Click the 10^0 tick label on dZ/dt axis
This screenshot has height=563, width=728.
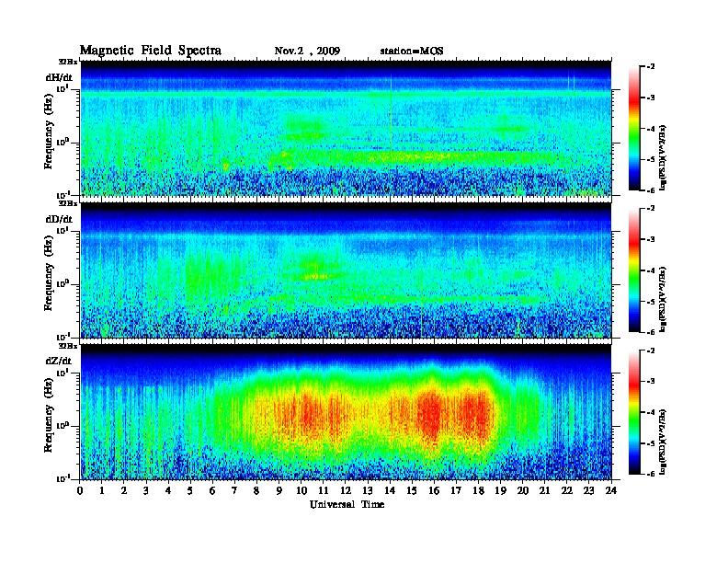point(63,426)
